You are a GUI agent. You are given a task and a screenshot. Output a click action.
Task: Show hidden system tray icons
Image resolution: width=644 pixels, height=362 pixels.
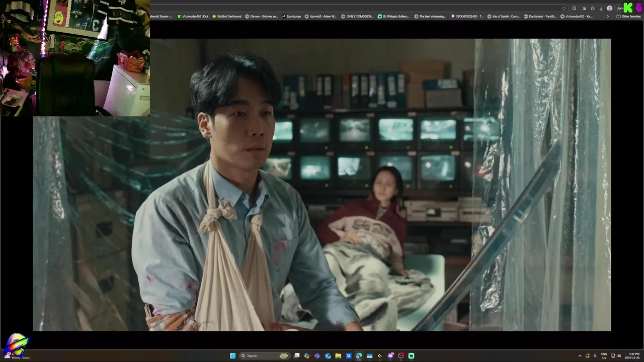(580, 355)
